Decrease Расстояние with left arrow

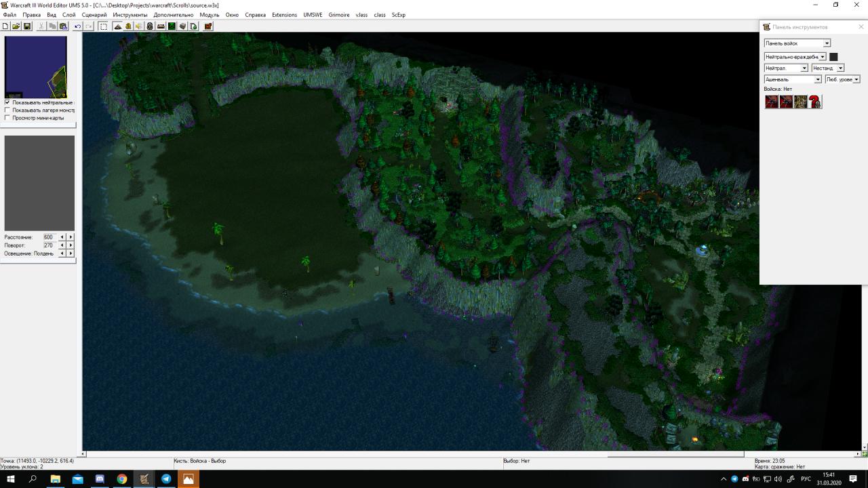tap(62, 237)
